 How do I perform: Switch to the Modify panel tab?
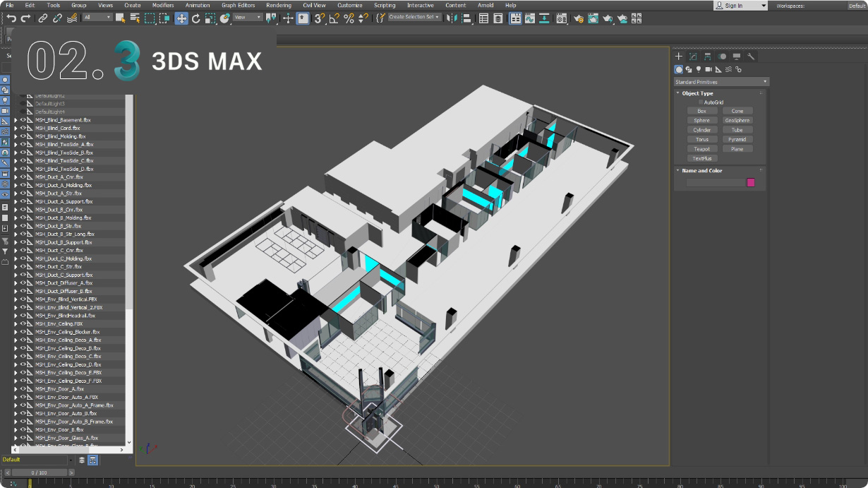[x=693, y=56]
